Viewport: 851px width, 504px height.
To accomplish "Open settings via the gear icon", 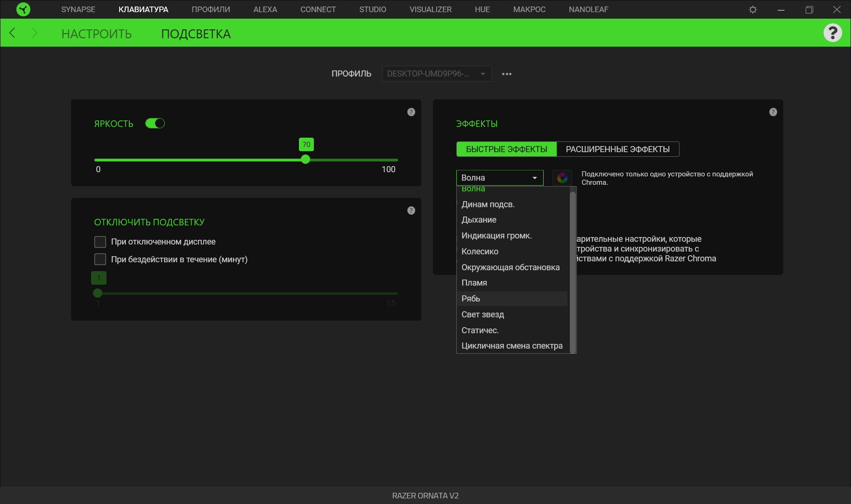I will pyautogui.click(x=753, y=9).
